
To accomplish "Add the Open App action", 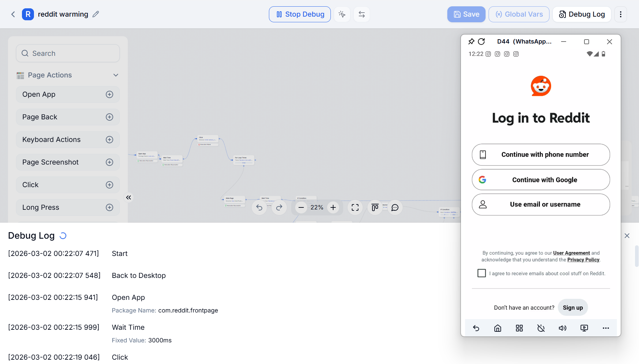I will tap(109, 94).
